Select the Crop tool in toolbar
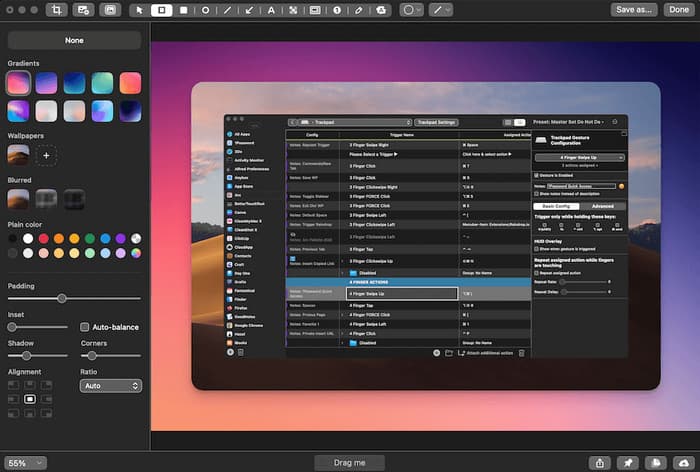 [x=56, y=10]
